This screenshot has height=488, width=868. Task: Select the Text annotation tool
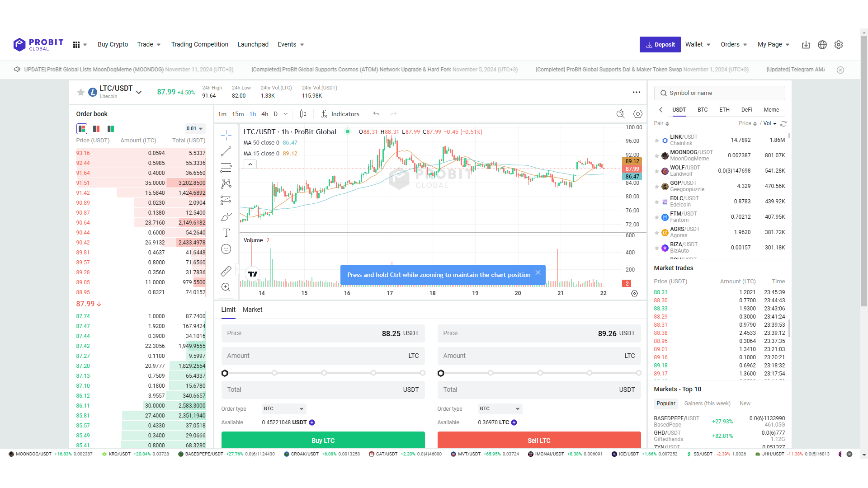coord(226,233)
